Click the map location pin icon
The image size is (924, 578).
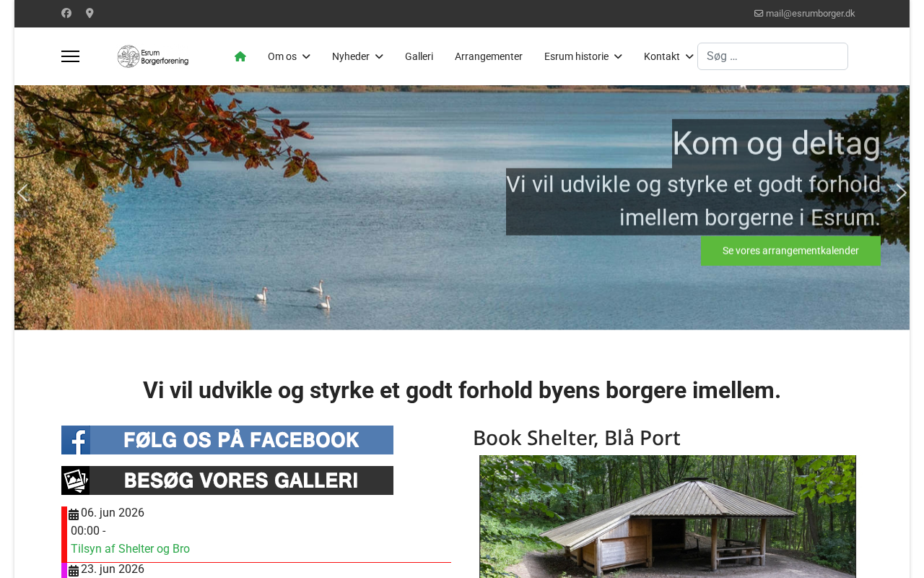coord(90,13)
